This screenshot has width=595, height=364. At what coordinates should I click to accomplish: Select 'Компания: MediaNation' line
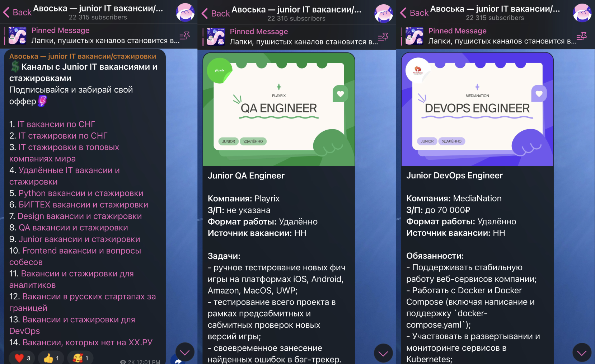pos(454,198)
